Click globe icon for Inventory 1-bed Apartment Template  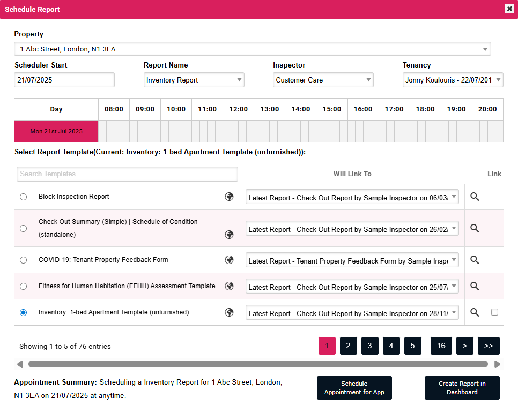coord(229,312)
